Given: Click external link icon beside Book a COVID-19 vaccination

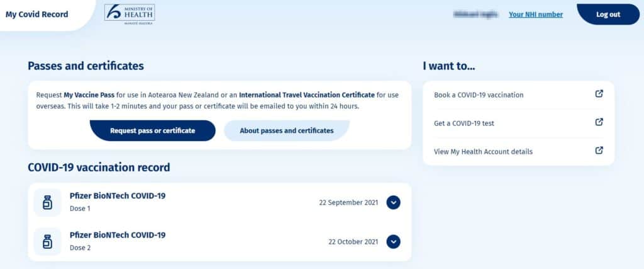Looking at the screenshot, I should (x=599, y=94).
